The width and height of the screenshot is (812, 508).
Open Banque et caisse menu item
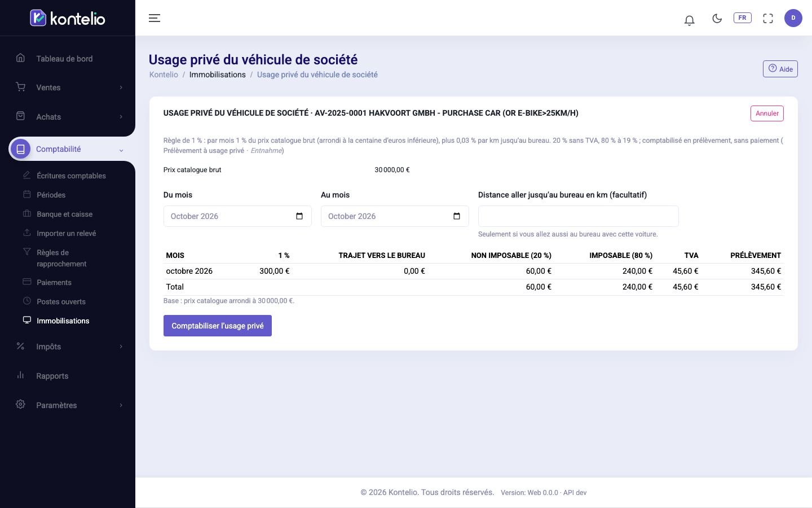64,214
